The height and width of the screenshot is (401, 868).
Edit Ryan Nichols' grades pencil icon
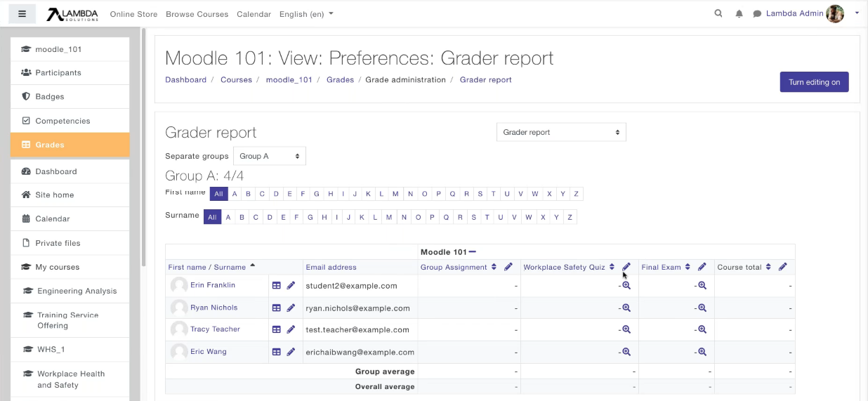pos(291,308)
